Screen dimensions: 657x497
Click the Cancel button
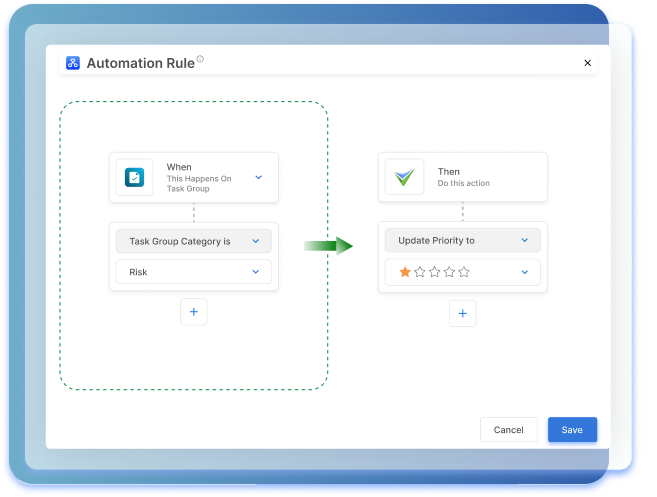click(508, 430)
